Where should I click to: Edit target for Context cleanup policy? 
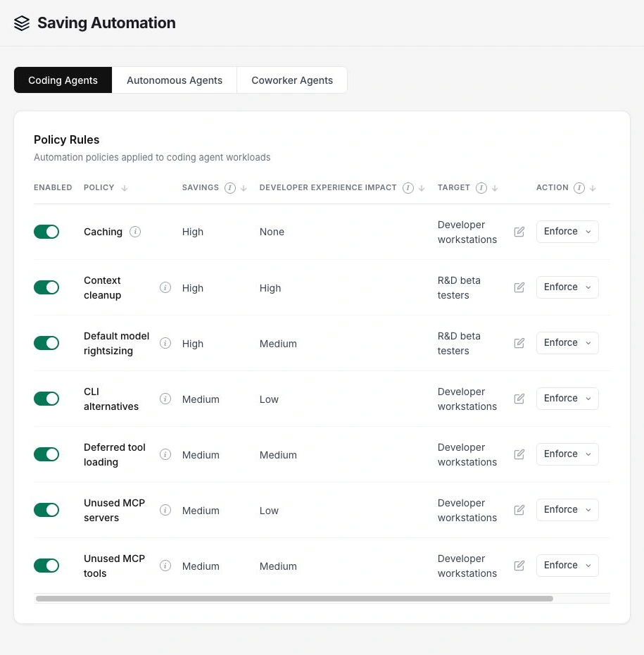pyautogui.click(x=519, y=287)
